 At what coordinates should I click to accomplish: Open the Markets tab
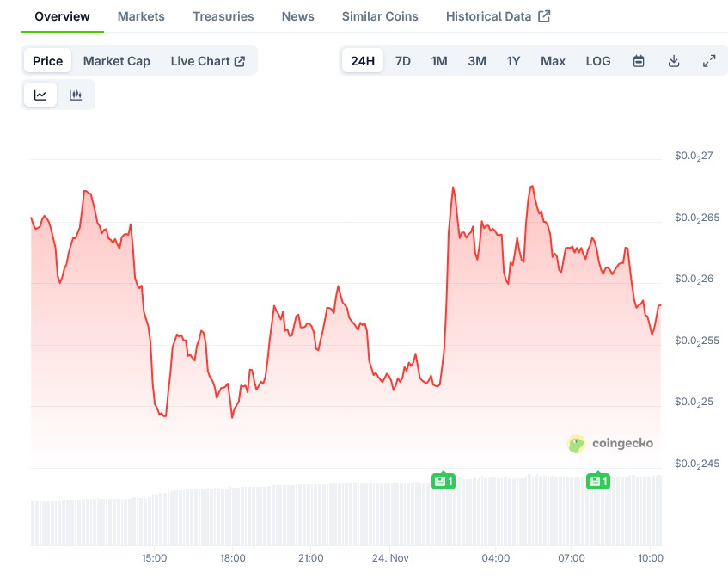coord(140,15)
